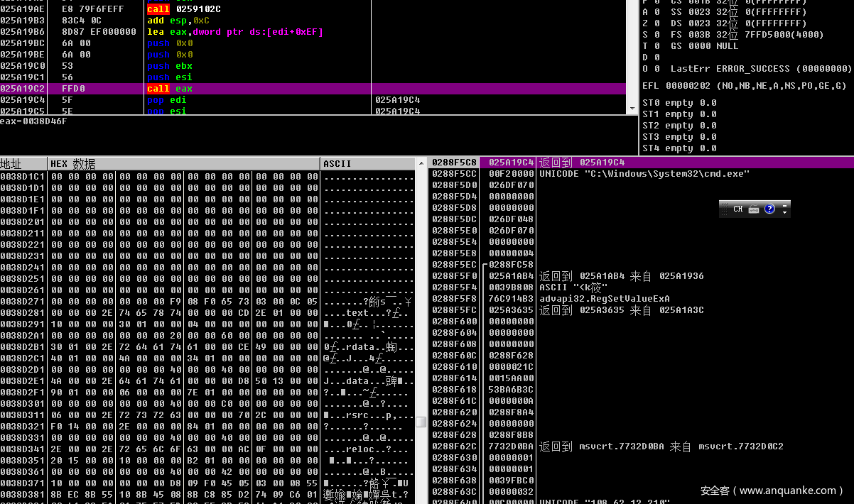The image size is (854, 504).
Task: Select stack entry with ASCII string at 0288F5F4
Action: [642, 287]
